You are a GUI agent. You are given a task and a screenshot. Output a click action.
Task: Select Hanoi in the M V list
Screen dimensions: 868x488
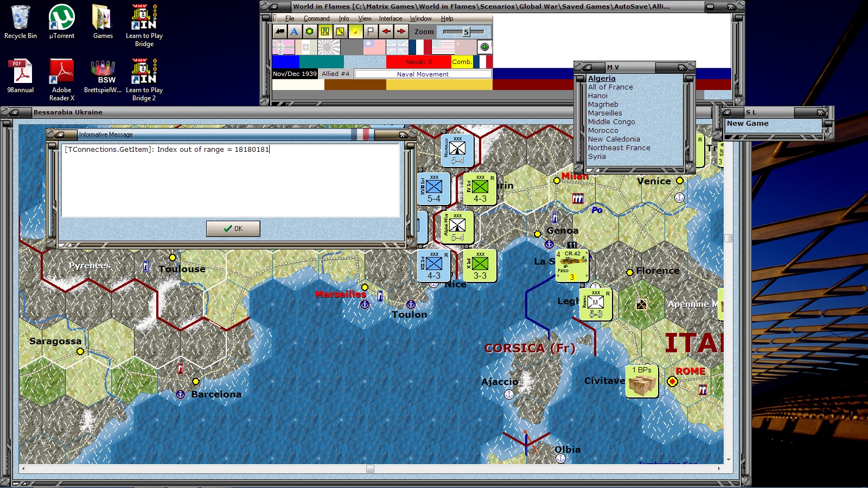tap(598, 95)
